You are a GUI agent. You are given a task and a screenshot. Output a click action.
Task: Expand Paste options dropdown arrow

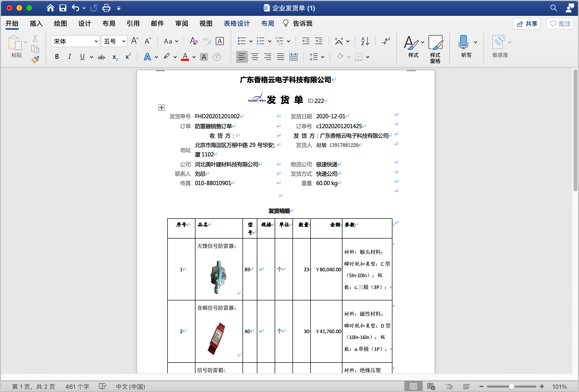pyautogui.click(x=26, y=42)
